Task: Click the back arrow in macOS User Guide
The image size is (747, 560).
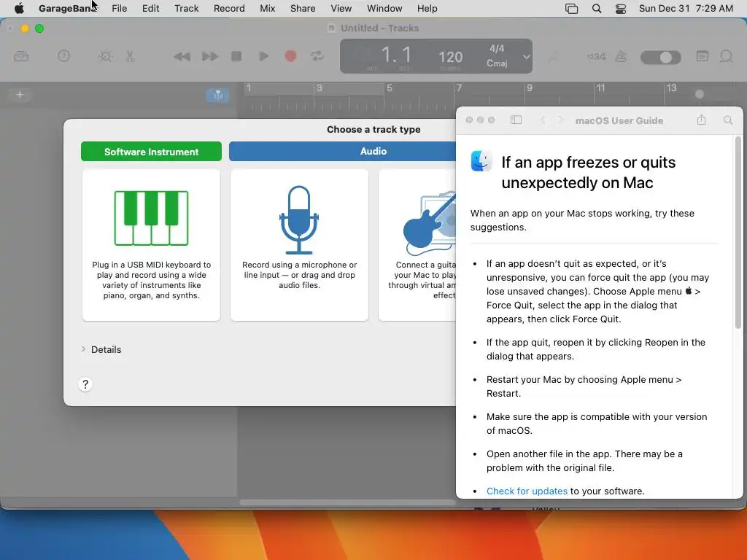Action: click(x=542, y=120)
